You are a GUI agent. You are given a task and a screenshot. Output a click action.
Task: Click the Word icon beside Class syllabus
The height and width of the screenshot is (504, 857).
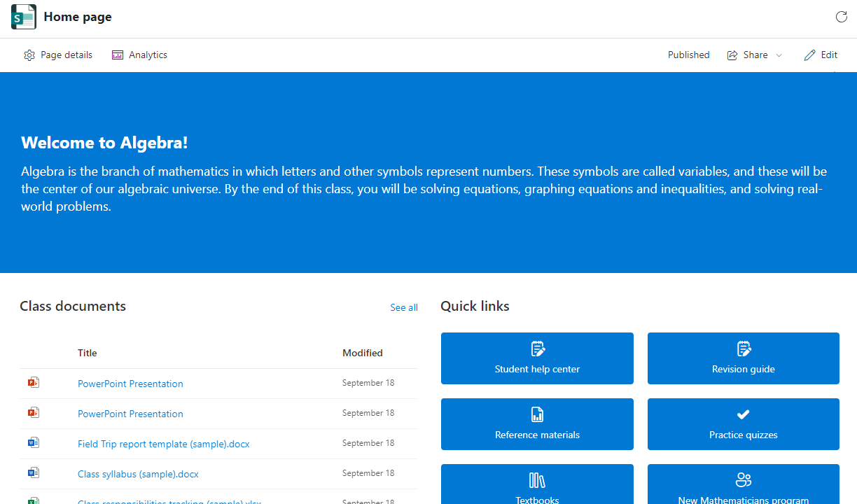coord(33,472)
